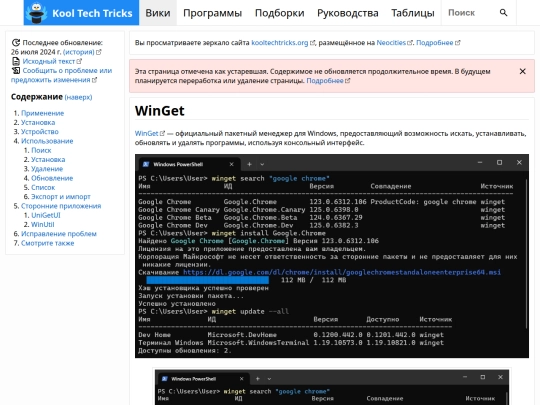Image resolution: width=540 pixels, height=405 pixels.
Task: Click the last-update refresh icon in the sidebar
Action: point(15,43)
